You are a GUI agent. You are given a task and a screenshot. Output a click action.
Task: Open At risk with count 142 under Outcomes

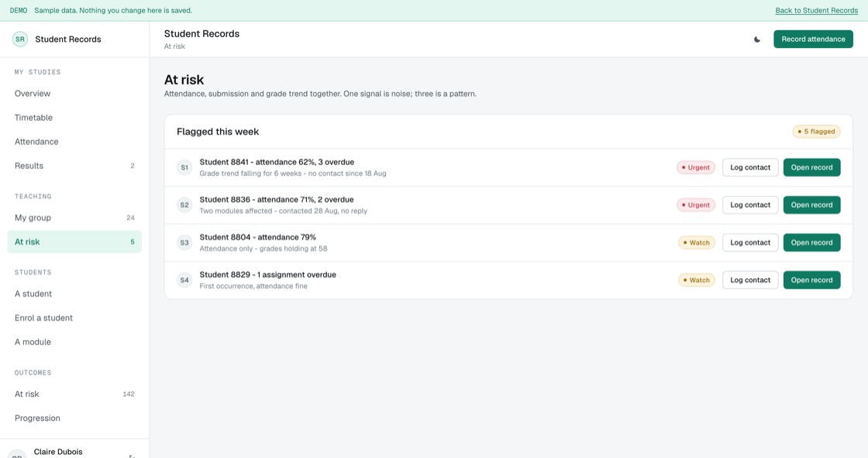(x=74, y=394)
